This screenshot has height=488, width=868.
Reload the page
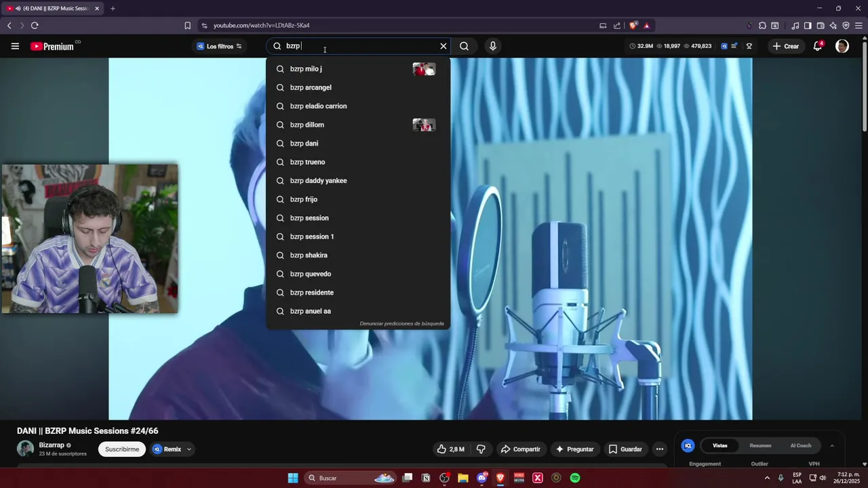[35, 26]
